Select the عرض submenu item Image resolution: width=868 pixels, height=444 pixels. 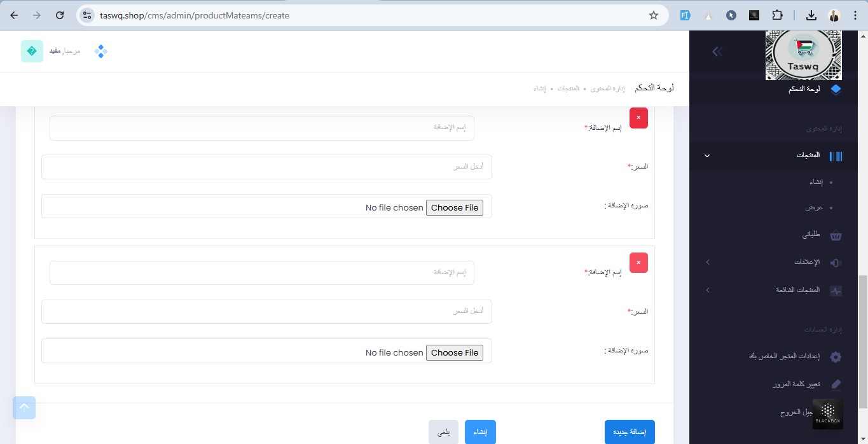click(814, 208)
